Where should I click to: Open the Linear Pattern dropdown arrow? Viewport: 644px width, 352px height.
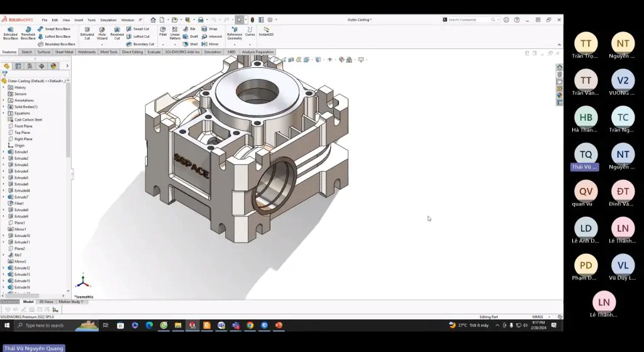point(175,44)
